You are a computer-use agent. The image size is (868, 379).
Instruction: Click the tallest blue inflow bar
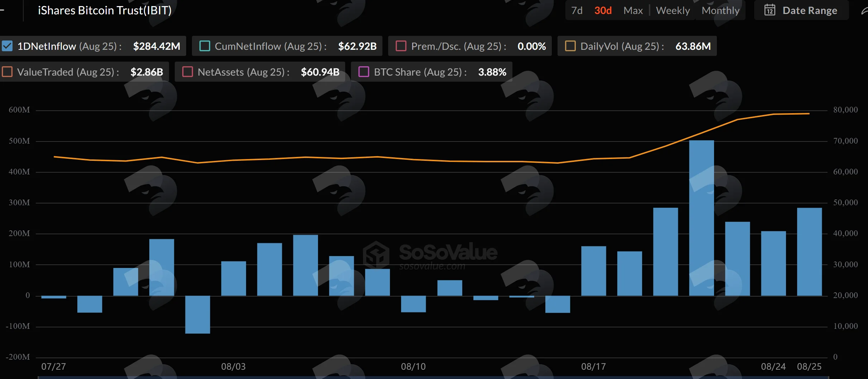pos(701,218)
